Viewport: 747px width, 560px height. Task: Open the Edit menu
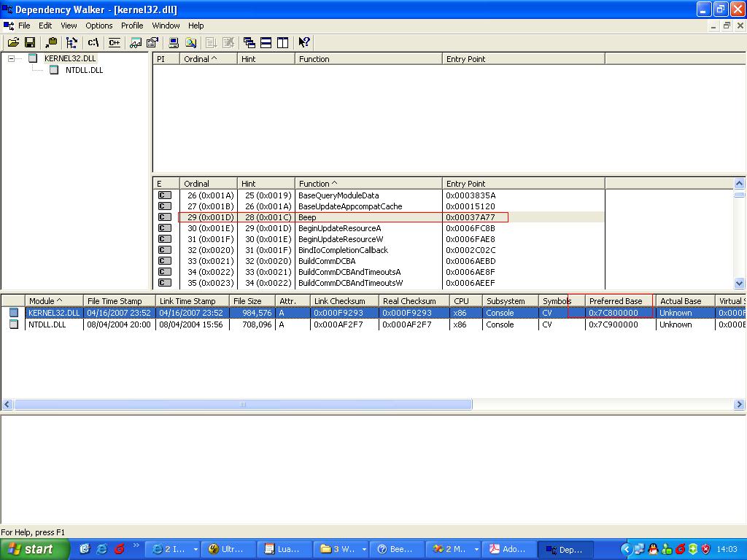click(45, 26)
